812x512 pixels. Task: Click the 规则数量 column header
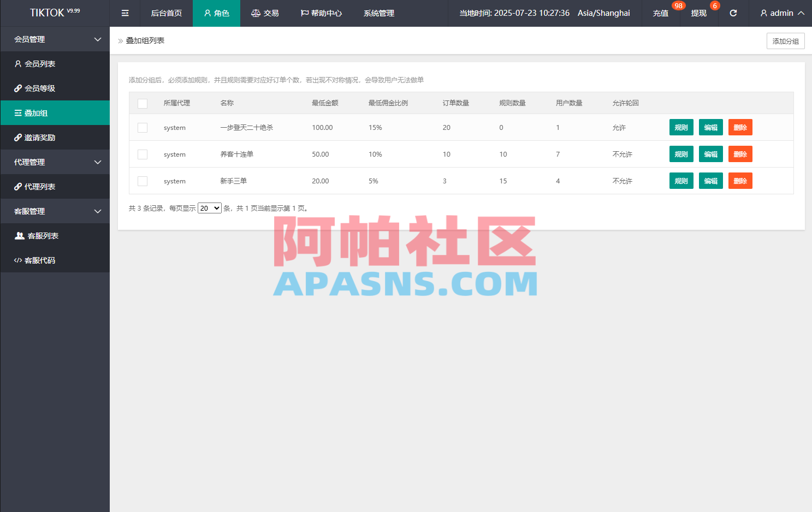tap(513, 103)
